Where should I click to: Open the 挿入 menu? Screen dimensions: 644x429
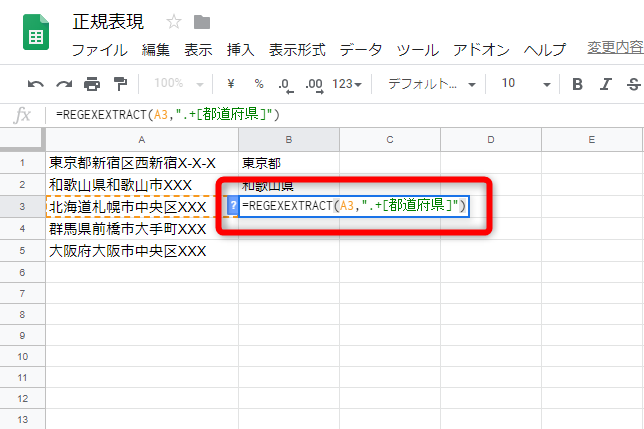coord(240,50)
